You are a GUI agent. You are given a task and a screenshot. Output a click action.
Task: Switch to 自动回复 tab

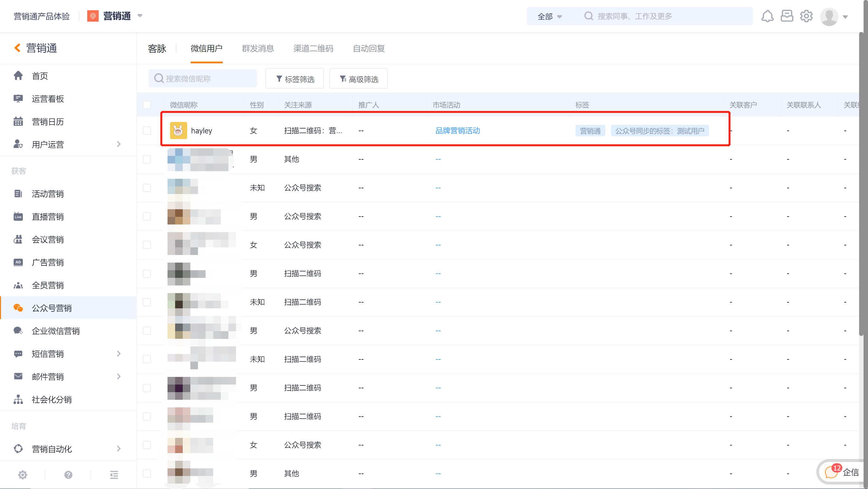(369, 49)
